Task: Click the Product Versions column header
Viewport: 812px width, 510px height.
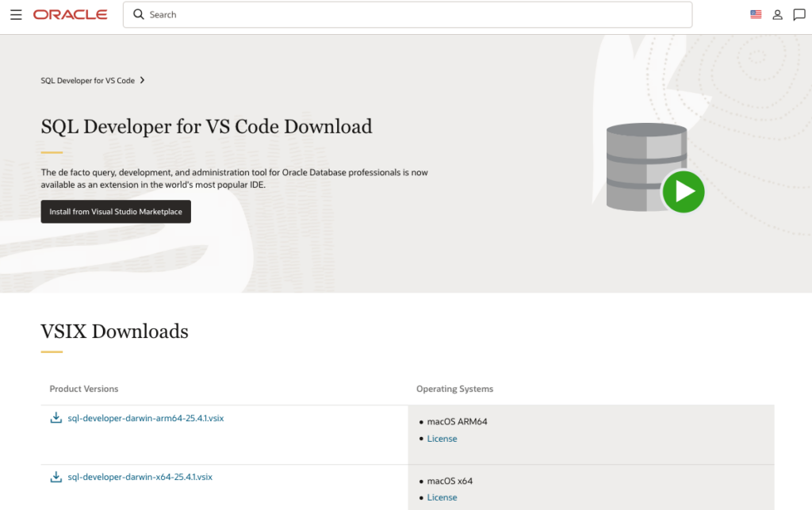Action: coord(84,389)
